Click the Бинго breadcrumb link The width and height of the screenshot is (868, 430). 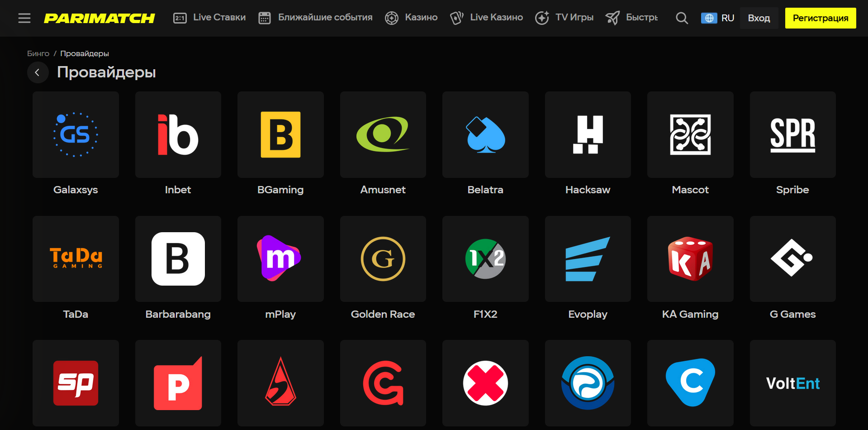(x=38, y=53)
